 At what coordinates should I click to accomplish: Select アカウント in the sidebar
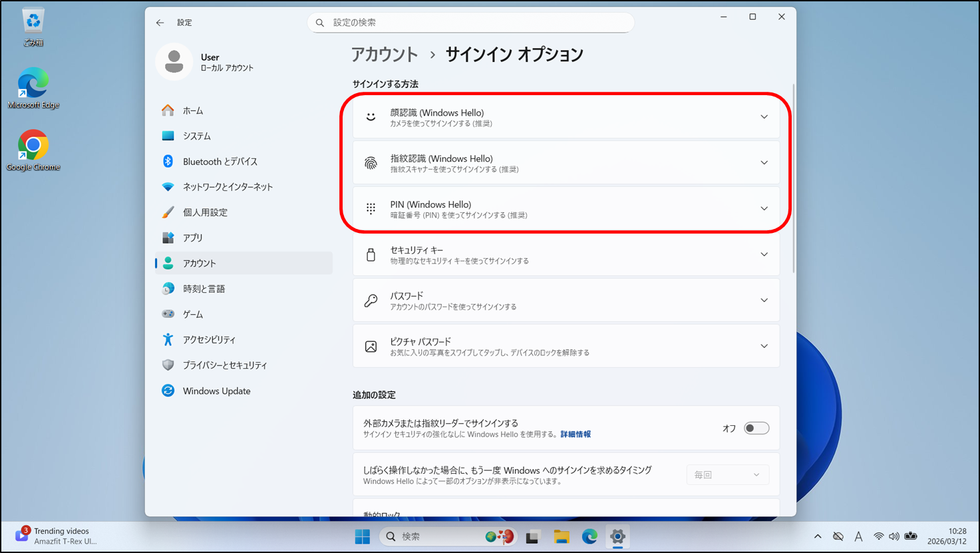click(x=244, y=264)
